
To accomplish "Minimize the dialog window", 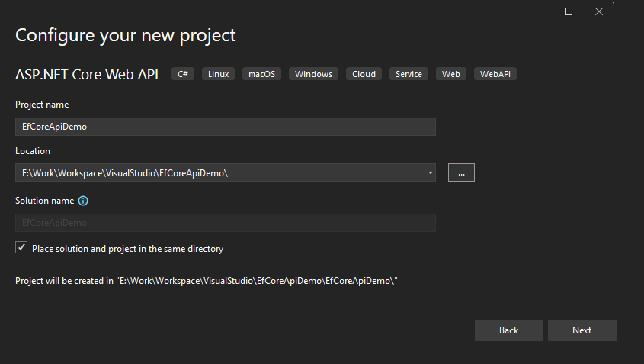I will (x=538, y=11).
